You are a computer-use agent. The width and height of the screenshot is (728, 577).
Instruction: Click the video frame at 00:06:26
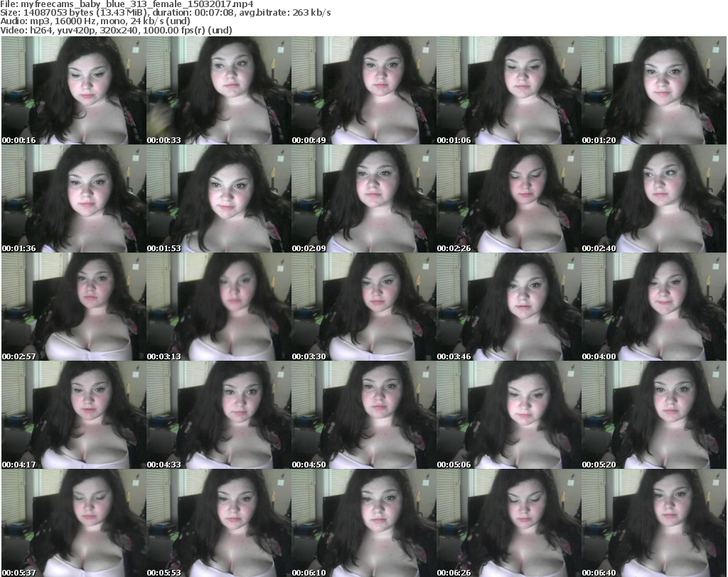point(509,523)
